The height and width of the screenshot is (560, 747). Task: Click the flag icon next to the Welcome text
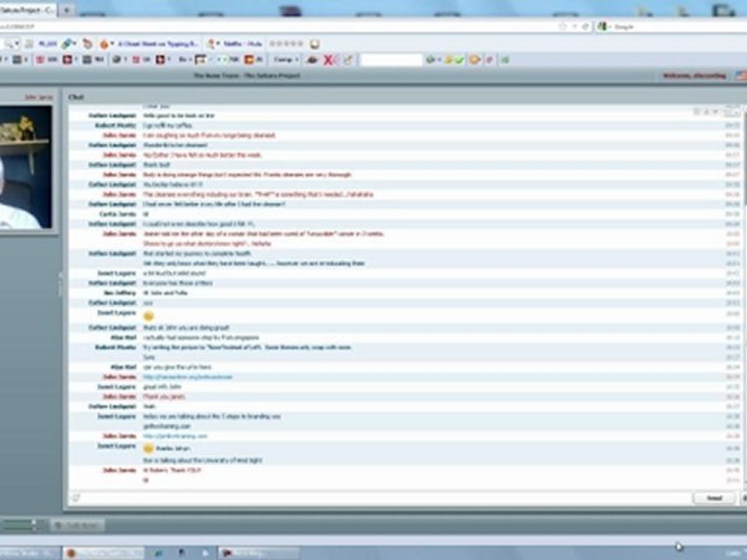(x=741, y=75)
